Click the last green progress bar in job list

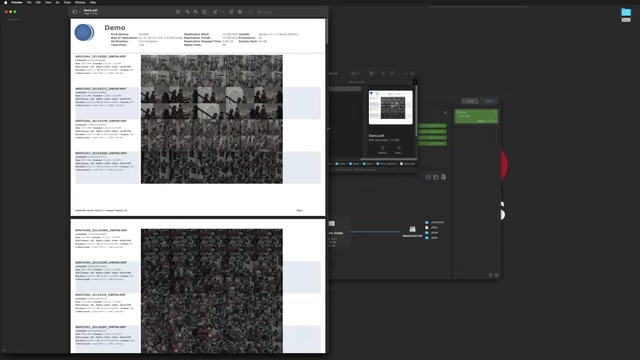point(432,144)
